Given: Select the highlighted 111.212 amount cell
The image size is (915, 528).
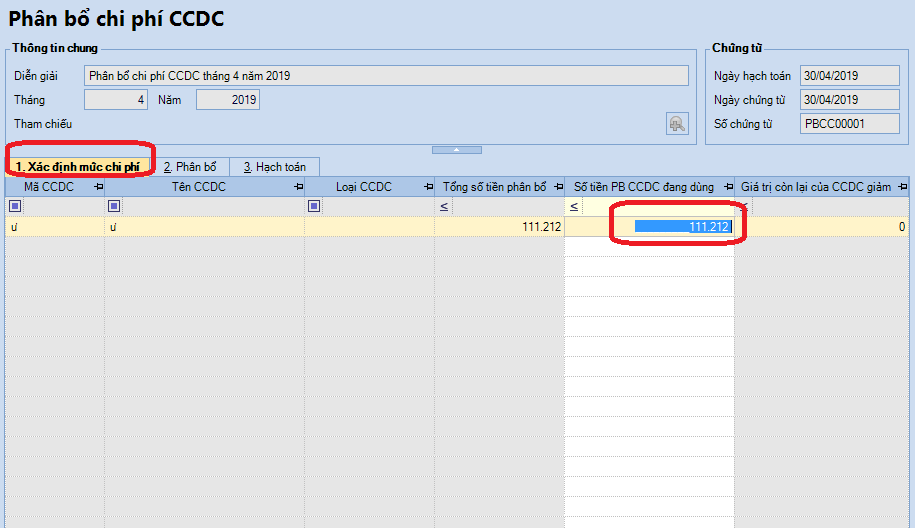Looking at the screenshot, I should (683, 227).
